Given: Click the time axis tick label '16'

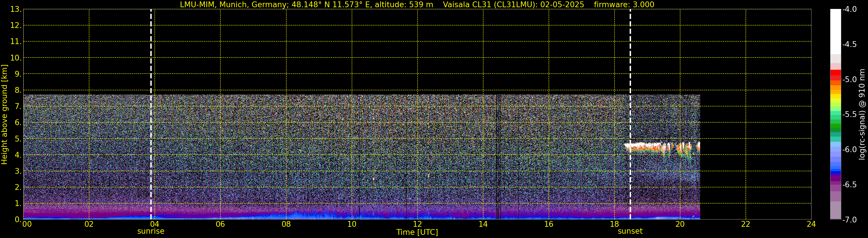Looking at the screenshot, I should click(x=548, y=224).
